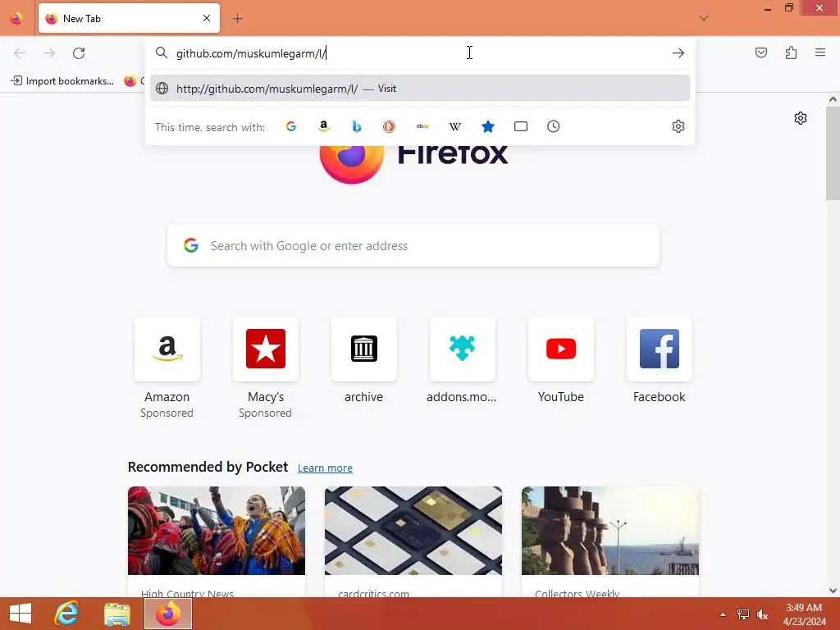Image resolution: width=840 pixels, height=630 pixels.
Task: Save to Pocket icon
Action: (761, 52)
